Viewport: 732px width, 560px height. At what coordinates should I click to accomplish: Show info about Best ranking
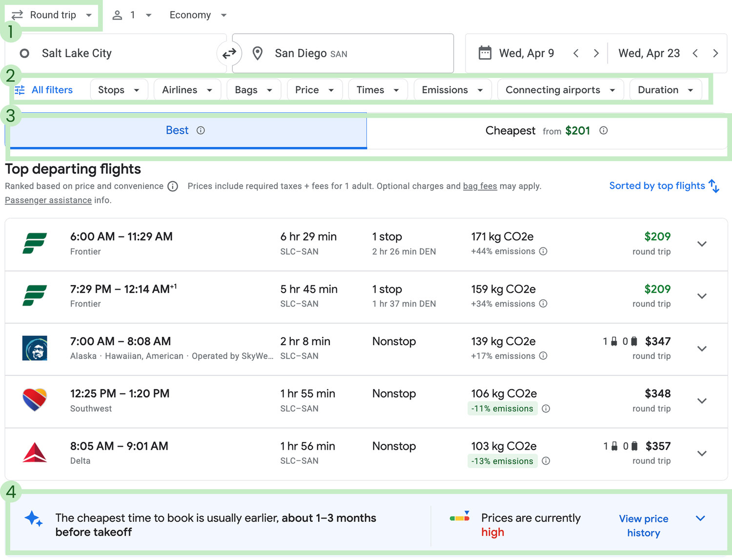[x=201, y=130]
